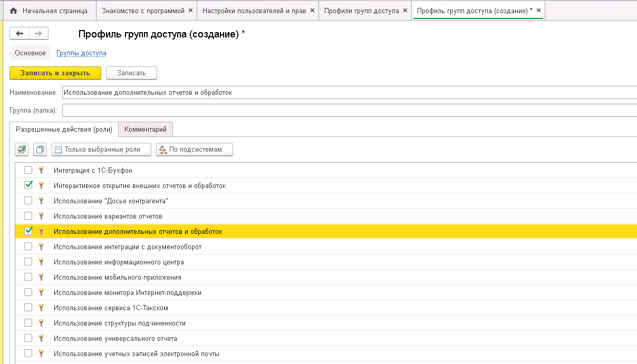The height and width of the screenshot is (364, 637).
Task: Close the Настройки пользователей и прав tab
Action: [x=312, y=11]
